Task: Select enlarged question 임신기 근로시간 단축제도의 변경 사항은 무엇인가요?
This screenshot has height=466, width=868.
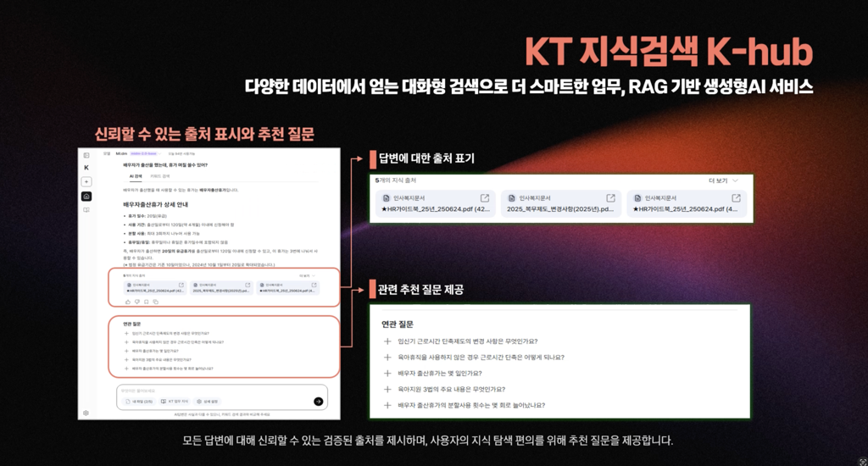Action: click(x=468, y=341)
